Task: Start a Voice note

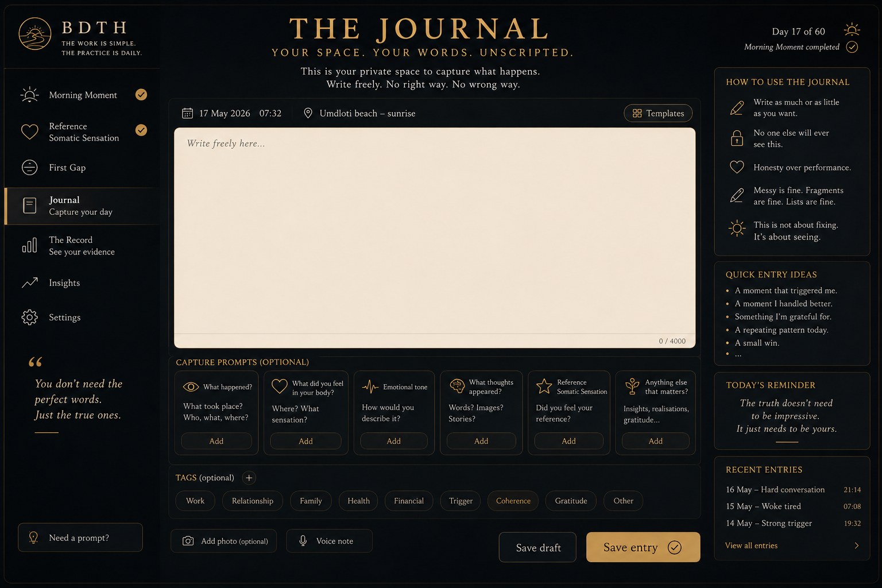Action: pos(329,541)
